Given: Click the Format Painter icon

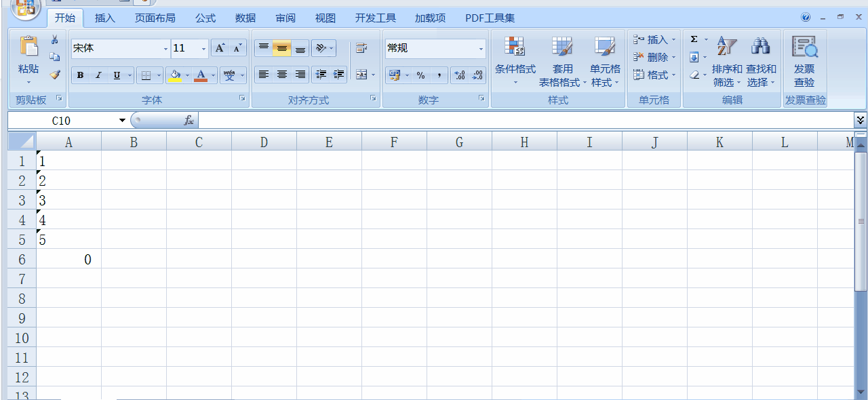Looking at the screenshot, I should click(x=54, y=75).
